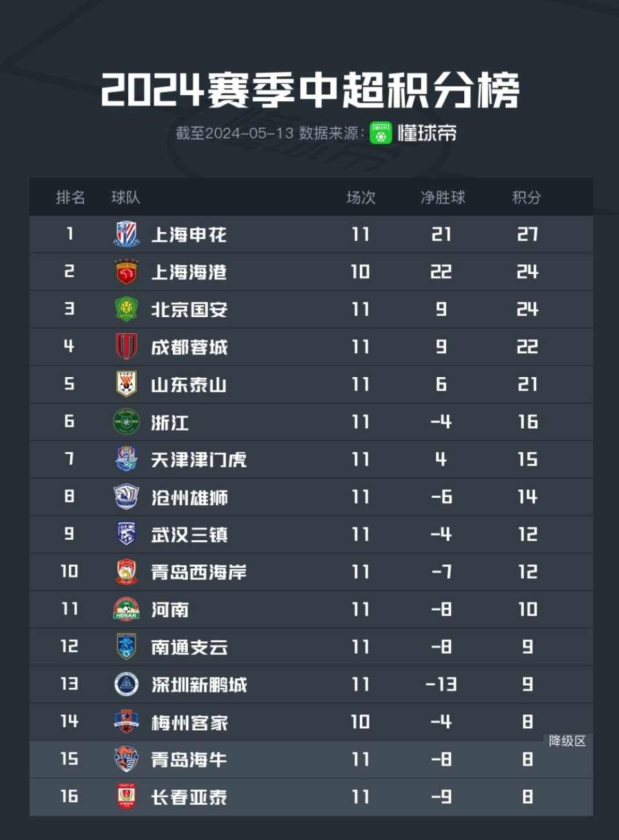This screenshot has height=840, width=619.
Task: Click the 降级区 relegation zone label
Action: pos(567,741)
